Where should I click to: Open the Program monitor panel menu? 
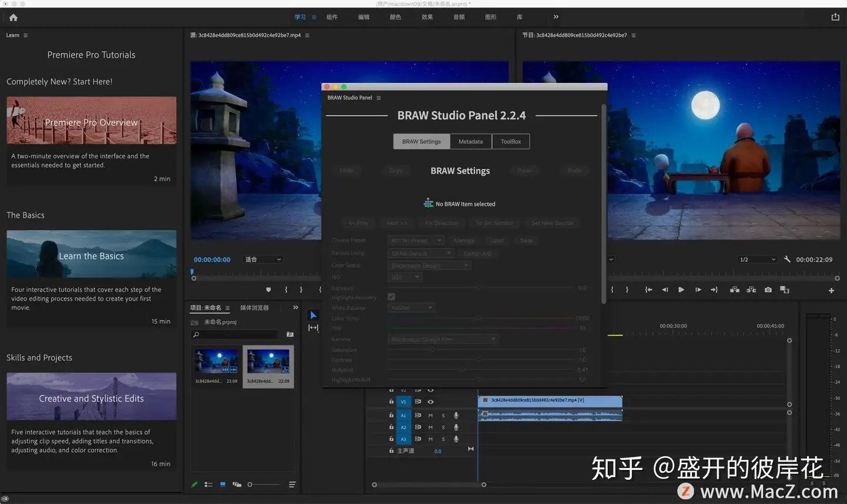point(633,35)
